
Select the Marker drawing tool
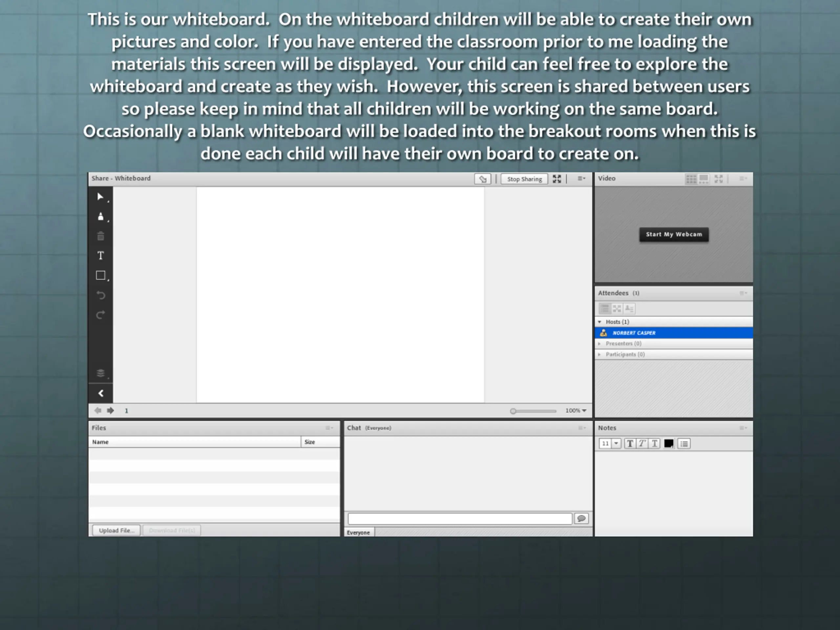(x=101, y=217)
